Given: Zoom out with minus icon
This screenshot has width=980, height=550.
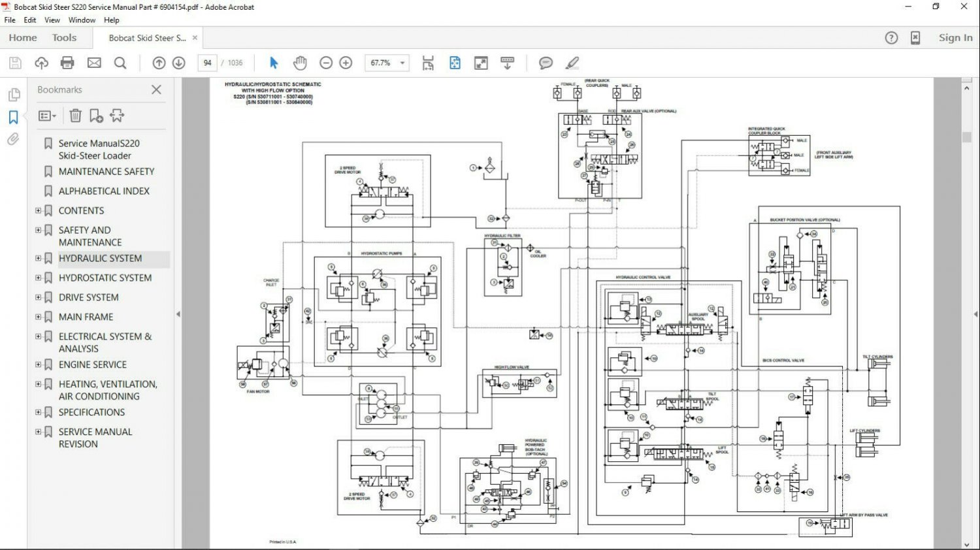Looking at the screenshot, I should tap(326, 63).
